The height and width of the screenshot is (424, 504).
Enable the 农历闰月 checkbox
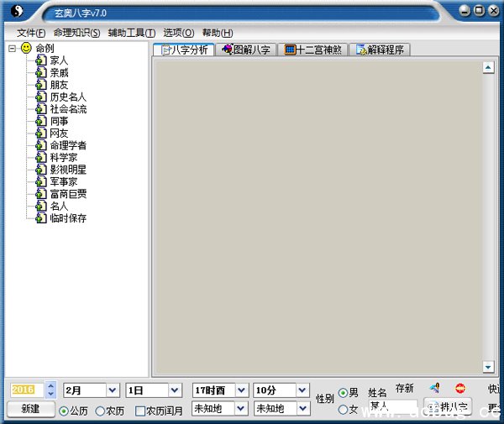tap(140, 411)
